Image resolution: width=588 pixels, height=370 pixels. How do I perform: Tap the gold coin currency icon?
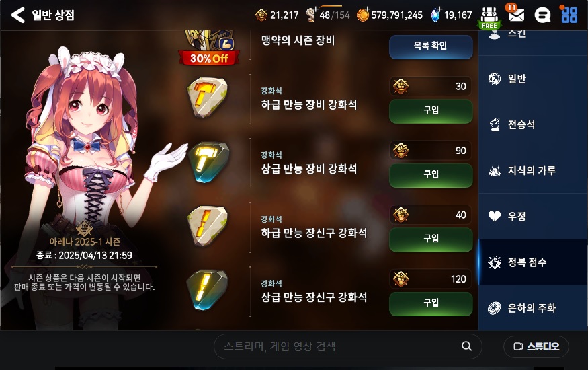363,15
